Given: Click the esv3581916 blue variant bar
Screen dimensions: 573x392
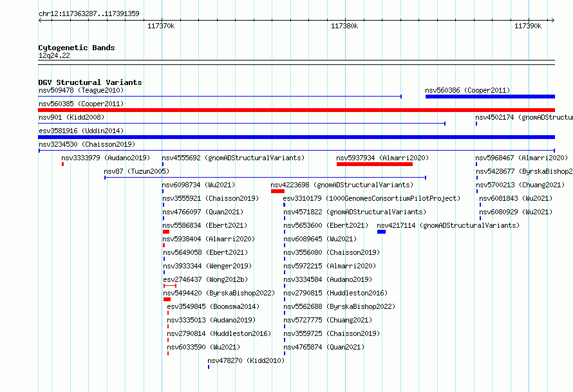Looking at the screenshot, I should click(x=296, y=137).
